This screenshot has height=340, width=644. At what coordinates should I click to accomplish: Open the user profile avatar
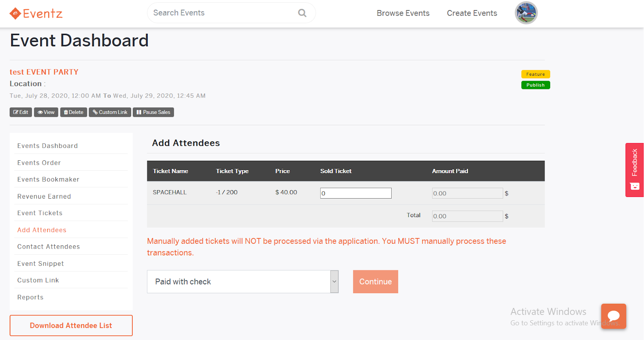pos(526,13)
